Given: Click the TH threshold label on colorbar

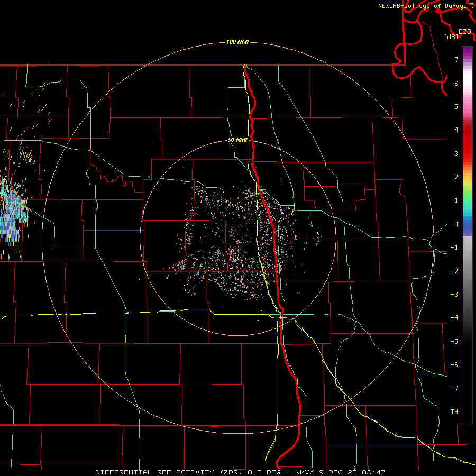Looking at the screenshot, I should pyautogui.click(x=454, y=412).
